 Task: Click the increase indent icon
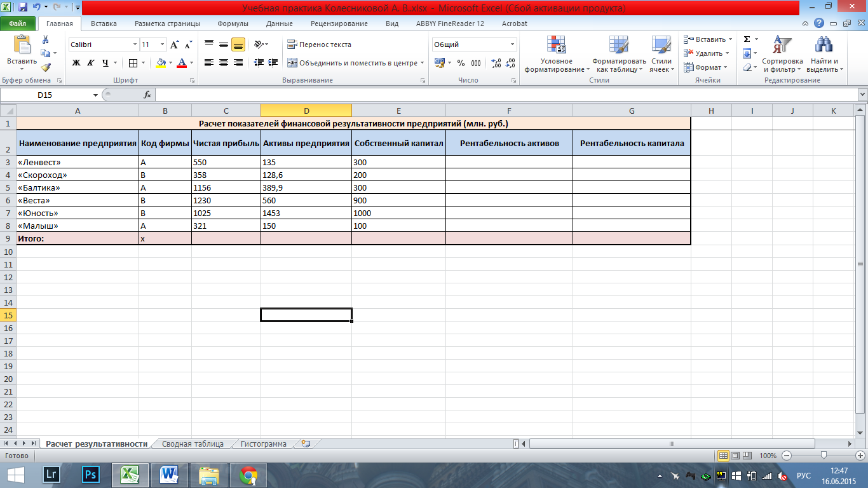[x=273, y=63]
